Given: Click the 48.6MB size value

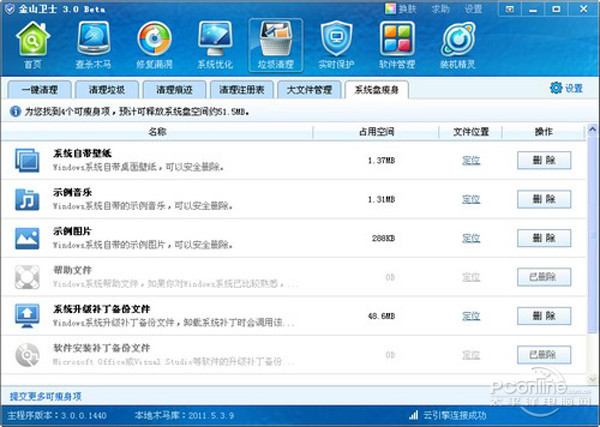Looking at the screenshot, I should pyautogui.click(x=382, y=316).
